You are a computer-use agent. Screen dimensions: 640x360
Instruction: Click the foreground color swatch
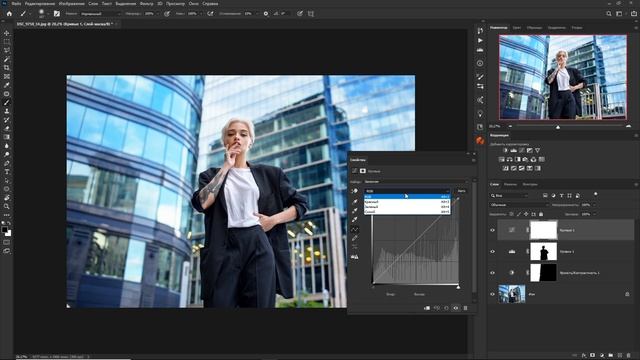pos(4,230)
